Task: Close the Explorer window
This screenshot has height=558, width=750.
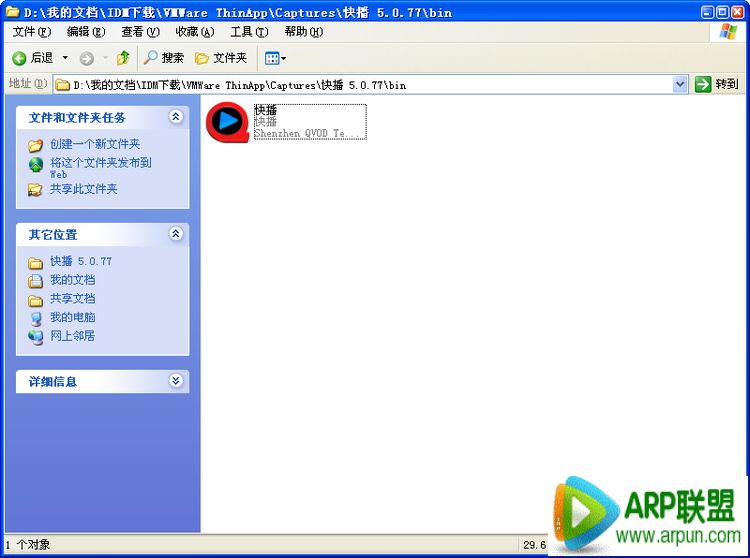Action: [x=738, y=12]
